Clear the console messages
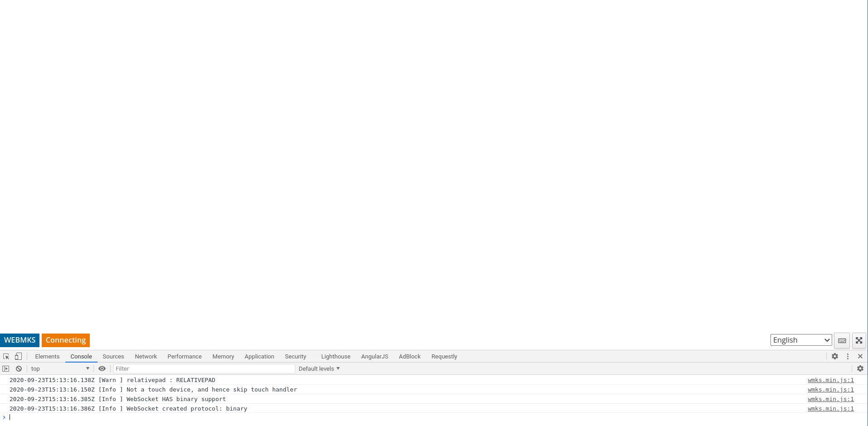The width and height of the screenshot is (868, 426). tap(19, 369)
